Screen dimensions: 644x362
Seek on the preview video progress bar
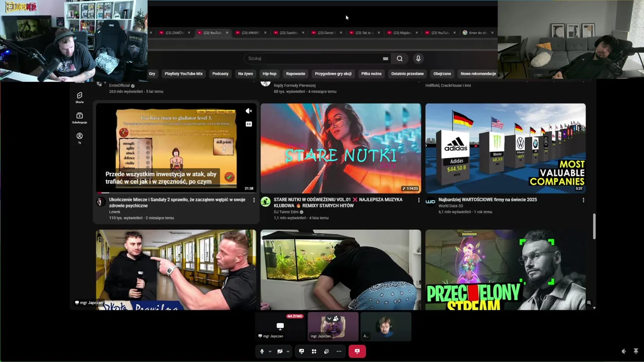[x=176, y=193]
